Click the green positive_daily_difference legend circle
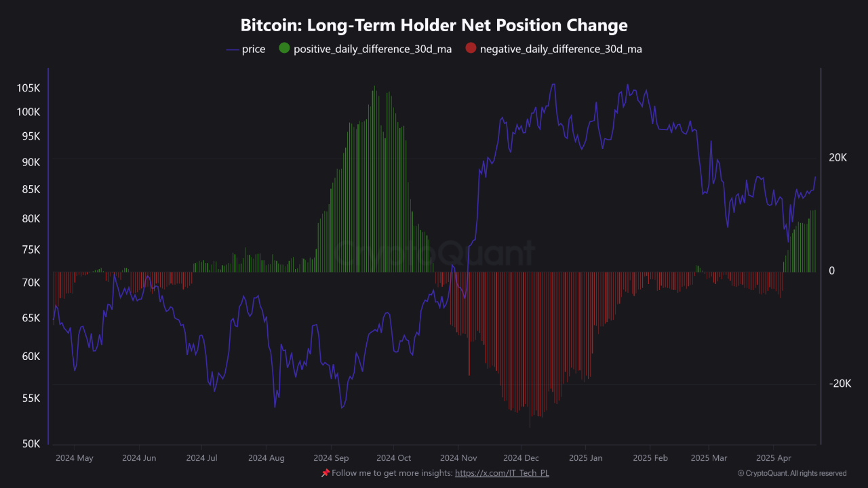This screenshot has width=868, height=488. [x=284, y=49]
